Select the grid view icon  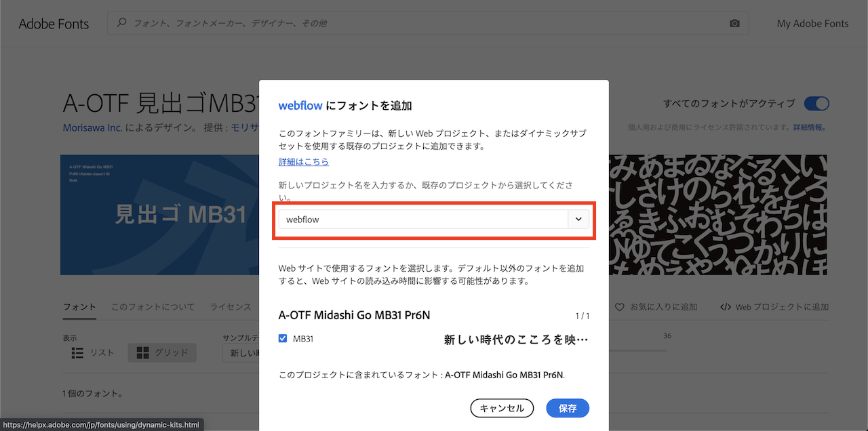(143, 352)
